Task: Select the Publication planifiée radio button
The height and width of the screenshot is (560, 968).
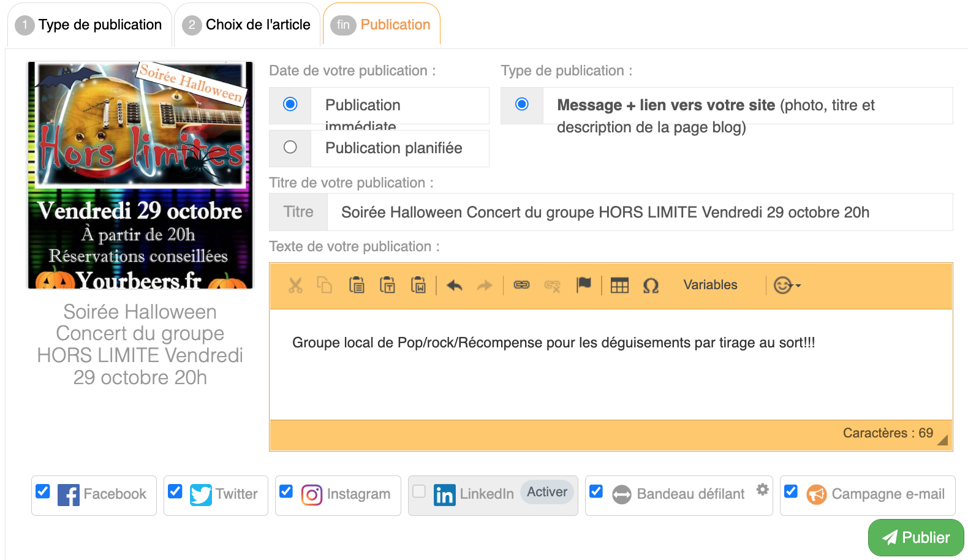Action: 290,148
